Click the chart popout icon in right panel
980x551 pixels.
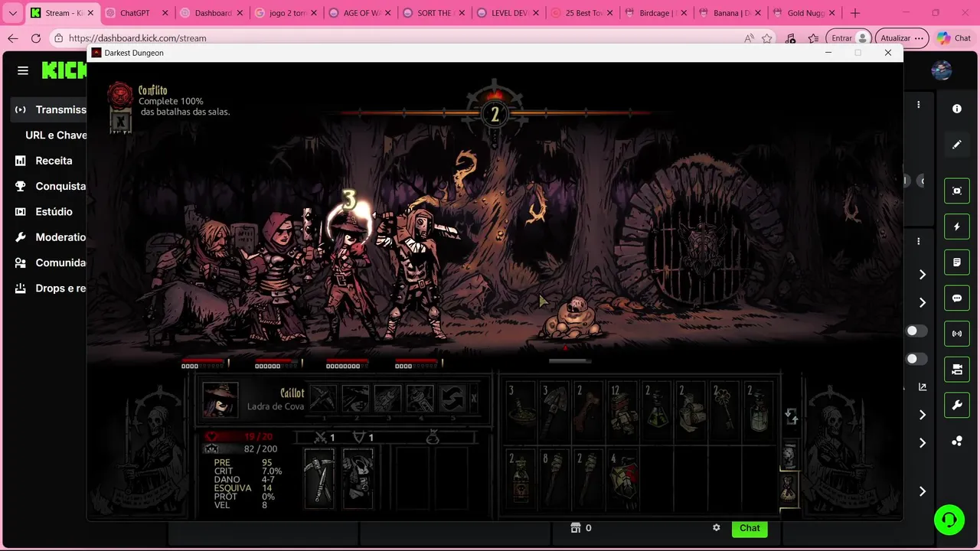923,387
